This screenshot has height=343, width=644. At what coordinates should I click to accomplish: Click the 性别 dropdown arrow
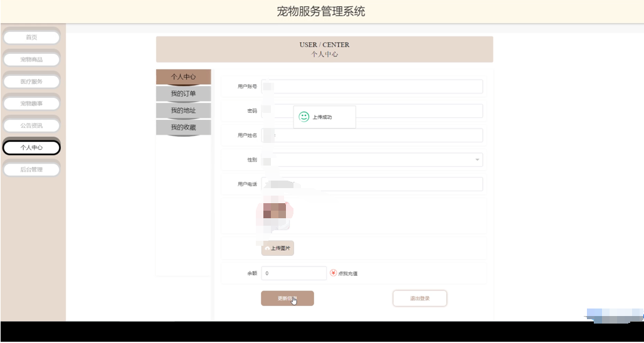click(x=477, y=160)
